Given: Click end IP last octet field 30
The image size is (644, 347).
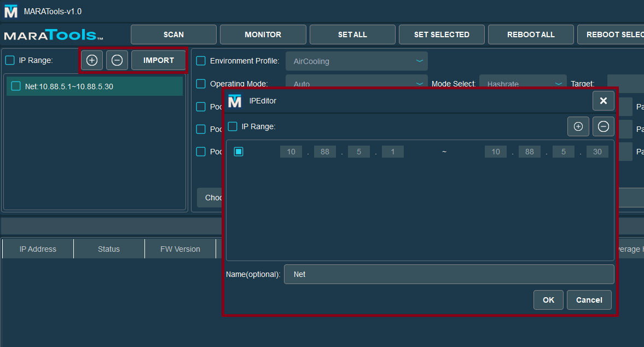Looking at the screenshot, I should [x=597, y=152].
